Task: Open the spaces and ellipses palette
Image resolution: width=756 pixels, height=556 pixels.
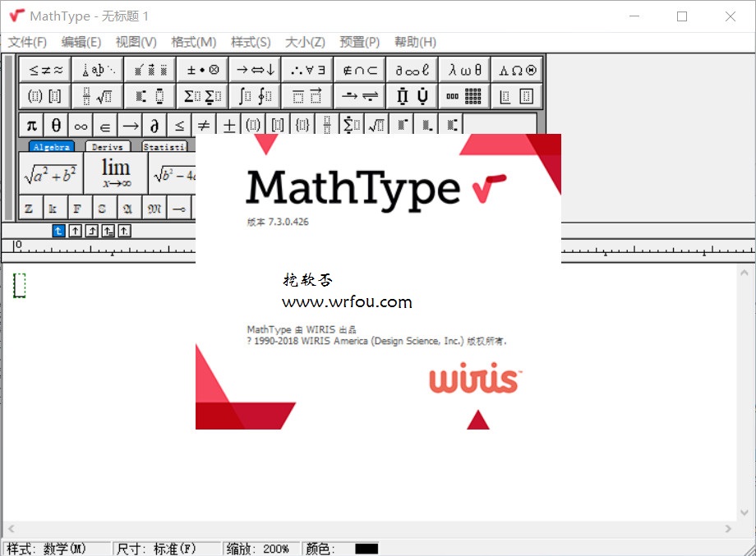Action: pos(98,71)
